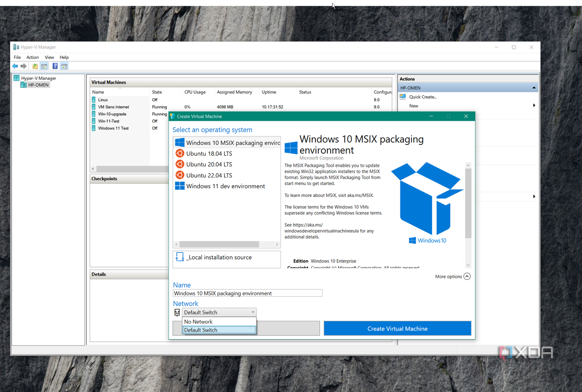This screenshot has width=582, height=392.
Task: Click the network adapter icon beside Default Switch
Action: [x=177, y=313]
